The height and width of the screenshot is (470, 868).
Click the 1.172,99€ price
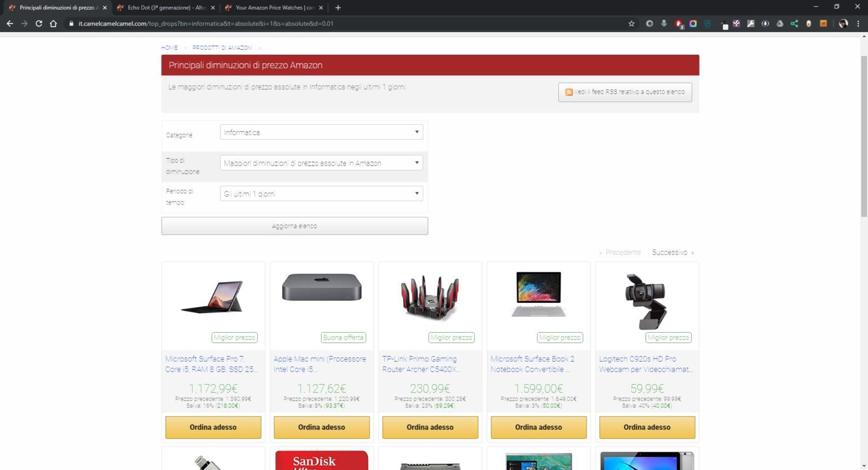pos(213,389)
